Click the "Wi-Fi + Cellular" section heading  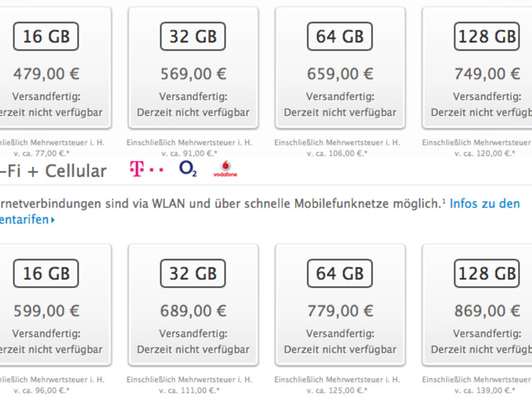tap(54, 171)
